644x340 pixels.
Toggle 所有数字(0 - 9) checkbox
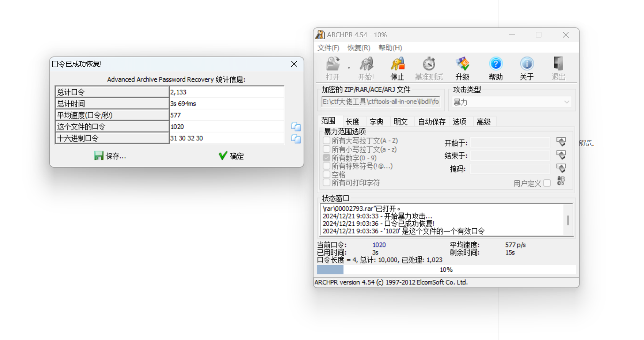coord(327,158)
